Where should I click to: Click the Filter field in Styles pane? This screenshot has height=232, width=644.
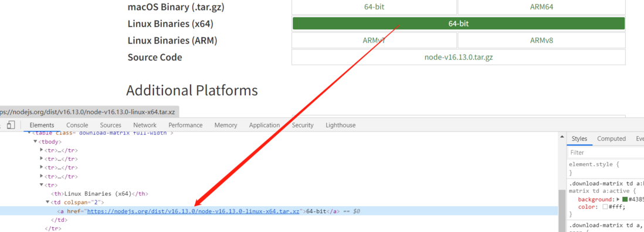[x=606, y=153]
